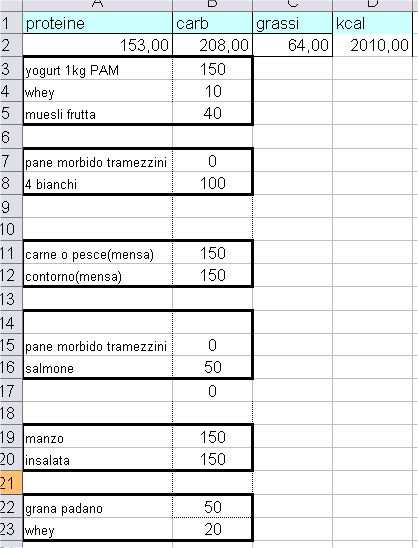418x548 pixels.
Task: Select the carne o pesce(mensa) cell
Action: tap(98, 253)
